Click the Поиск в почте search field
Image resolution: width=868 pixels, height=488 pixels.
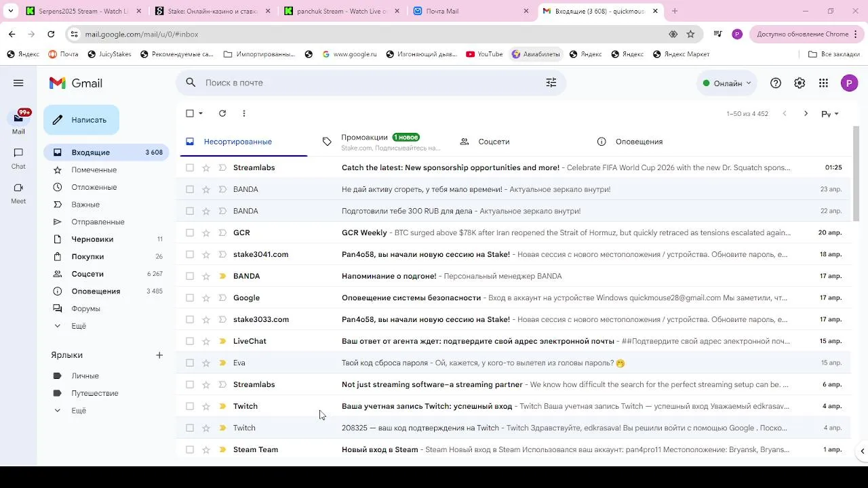coord(370,83)
